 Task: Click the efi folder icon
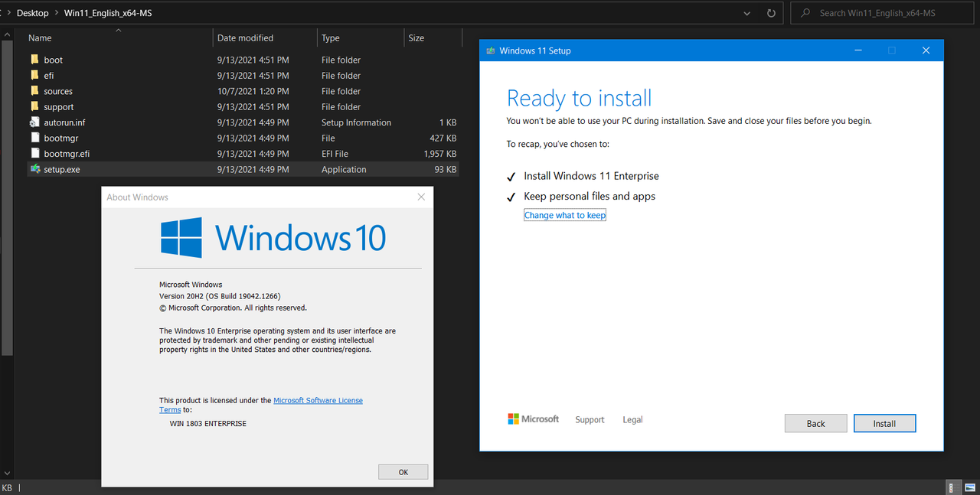[35, 75]
